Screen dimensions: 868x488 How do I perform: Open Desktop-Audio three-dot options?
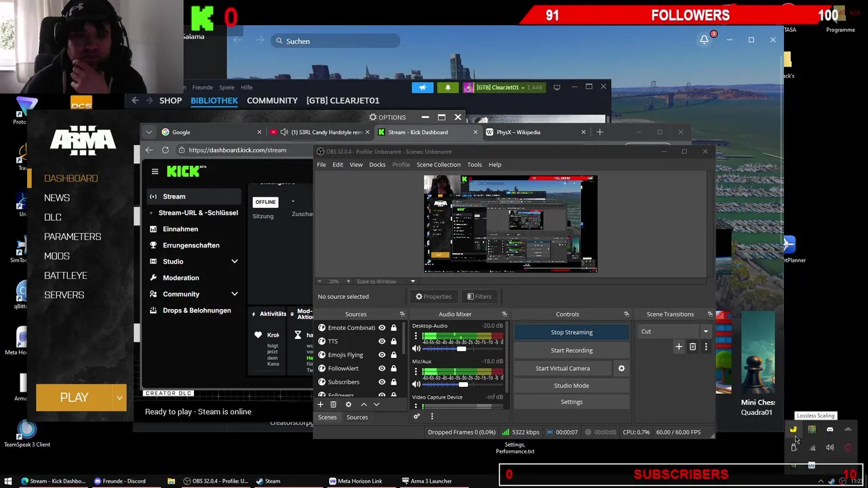pyautogui.click(x=416, y=335)
